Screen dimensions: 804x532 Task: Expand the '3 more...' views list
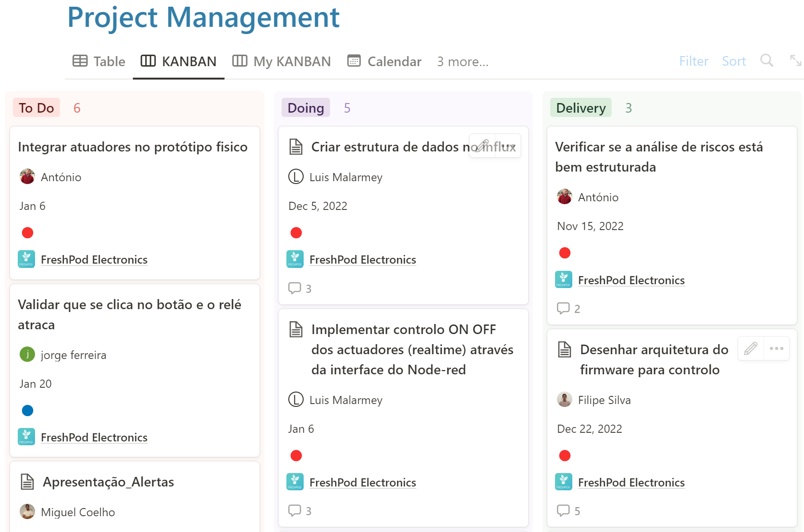pyautogui.click(x=462, y=61)
